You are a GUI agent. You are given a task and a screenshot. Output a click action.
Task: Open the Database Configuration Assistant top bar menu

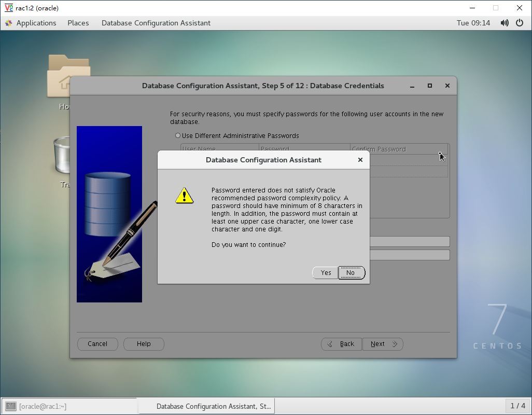tap(156, 23)
